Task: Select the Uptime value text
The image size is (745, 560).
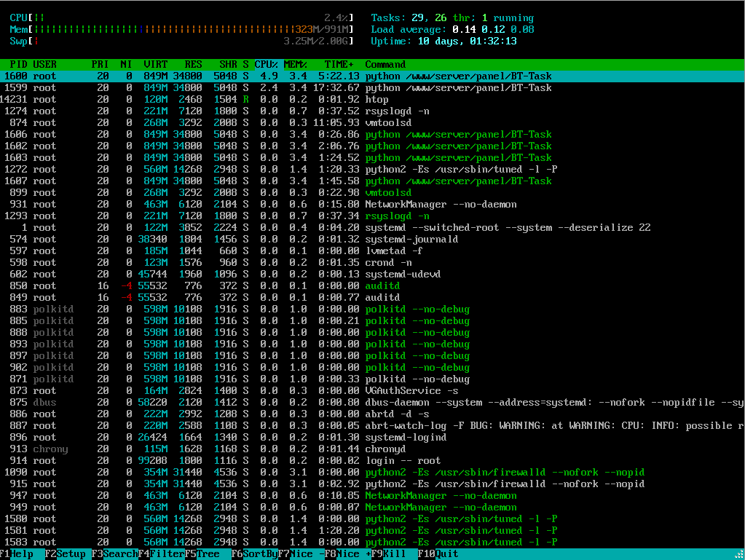Action: (467, 41)
